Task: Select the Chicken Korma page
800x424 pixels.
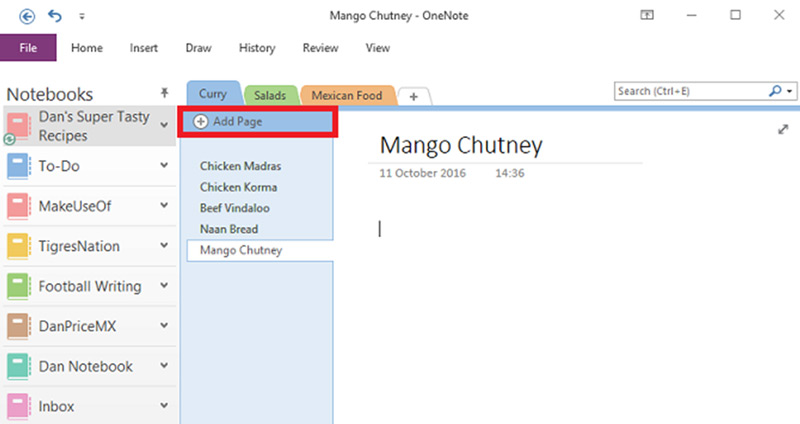Action: pos(238,187)
